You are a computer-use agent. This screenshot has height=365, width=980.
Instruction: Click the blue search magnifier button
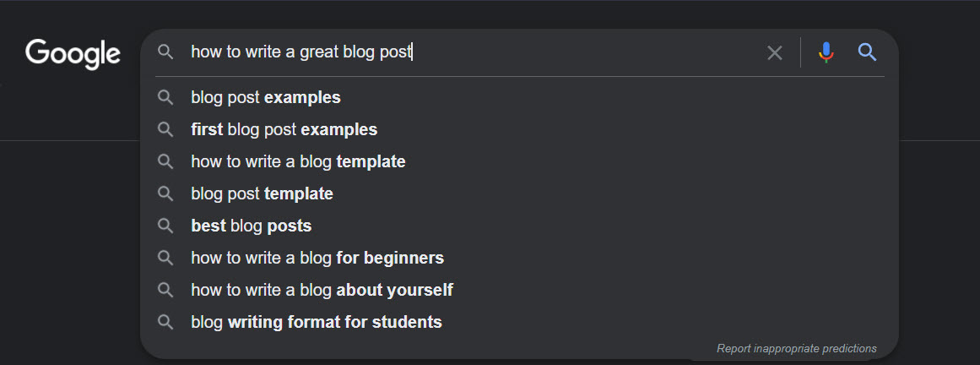click(x=868, y=52)
